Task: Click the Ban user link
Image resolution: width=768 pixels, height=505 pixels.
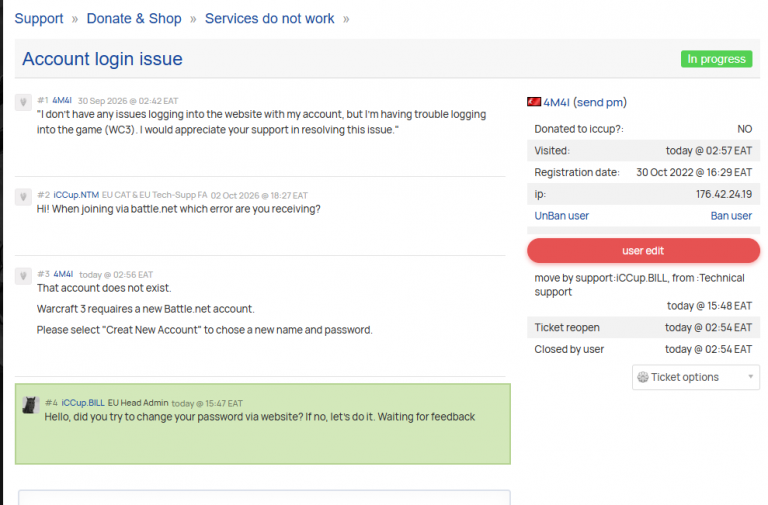Action: [731, 216]
